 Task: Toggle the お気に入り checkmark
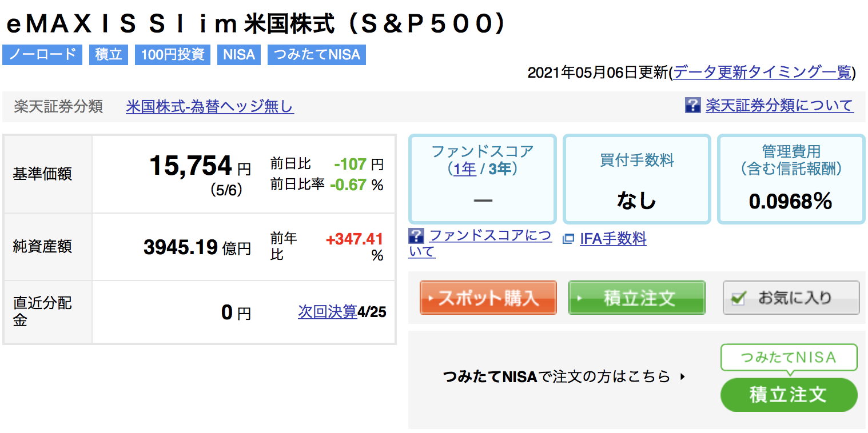click(x=738, y=298)
